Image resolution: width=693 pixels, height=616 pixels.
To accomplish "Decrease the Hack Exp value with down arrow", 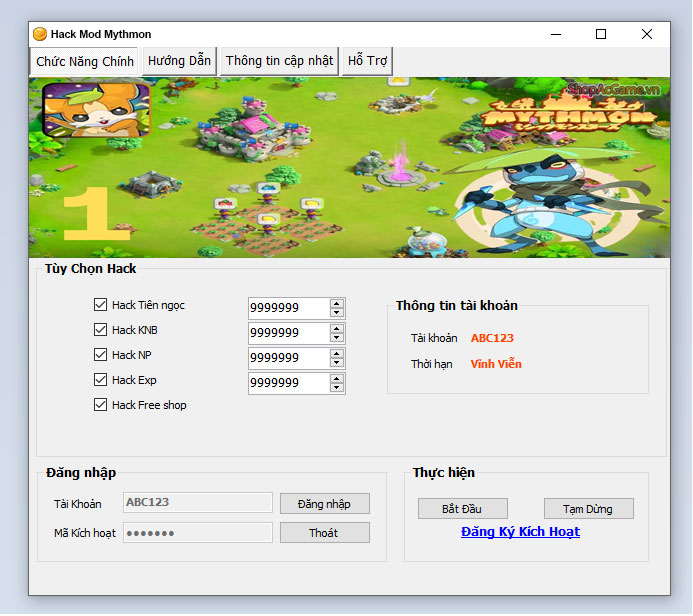I will pos(337,388).
